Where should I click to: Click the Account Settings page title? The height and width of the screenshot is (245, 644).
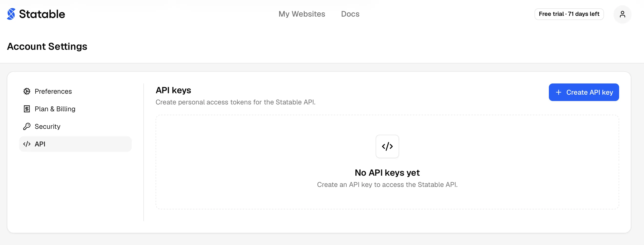(x=47, y=47)
